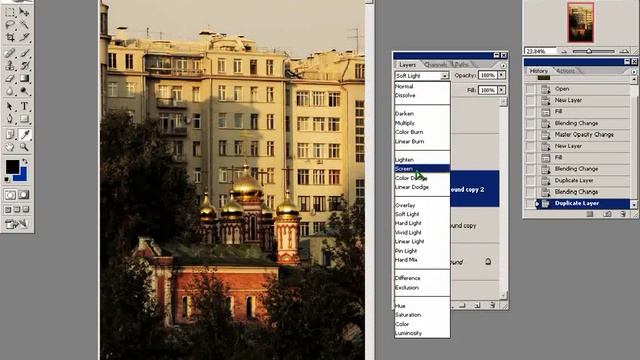Click the Navigator zoom slider
The width and height of the screenshot is (640, 360).
[589, 51]
